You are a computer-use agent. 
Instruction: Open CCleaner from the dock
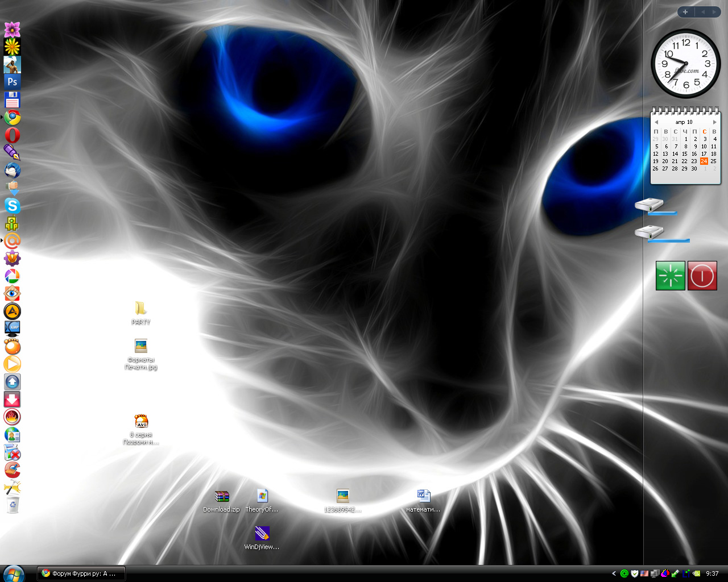point(12,469)
